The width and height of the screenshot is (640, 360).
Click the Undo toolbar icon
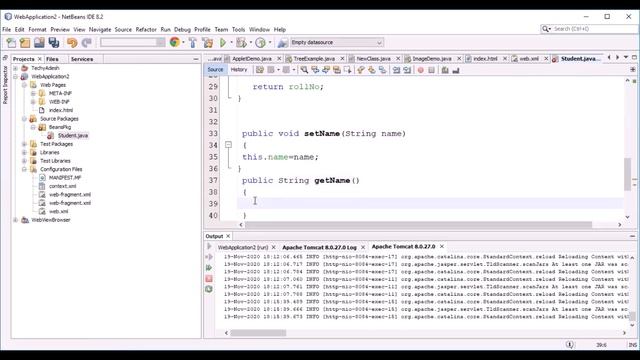tap(72, 42)
